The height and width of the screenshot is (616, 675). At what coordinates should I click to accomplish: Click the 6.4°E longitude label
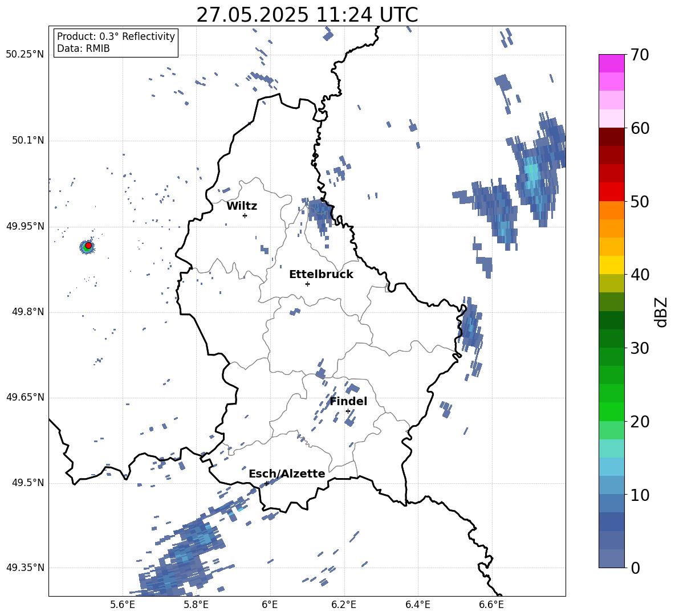[417, 605]
